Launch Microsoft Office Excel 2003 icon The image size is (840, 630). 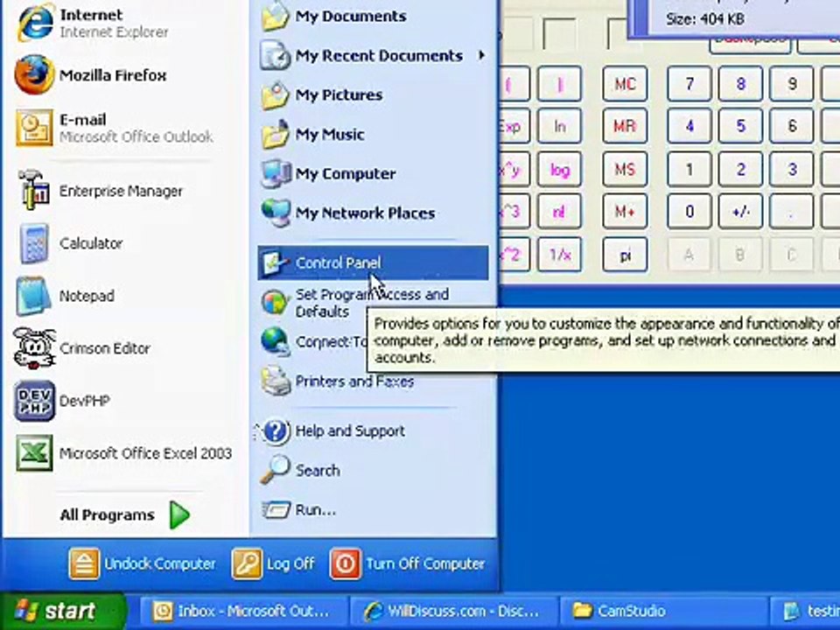tap(34, 453)
